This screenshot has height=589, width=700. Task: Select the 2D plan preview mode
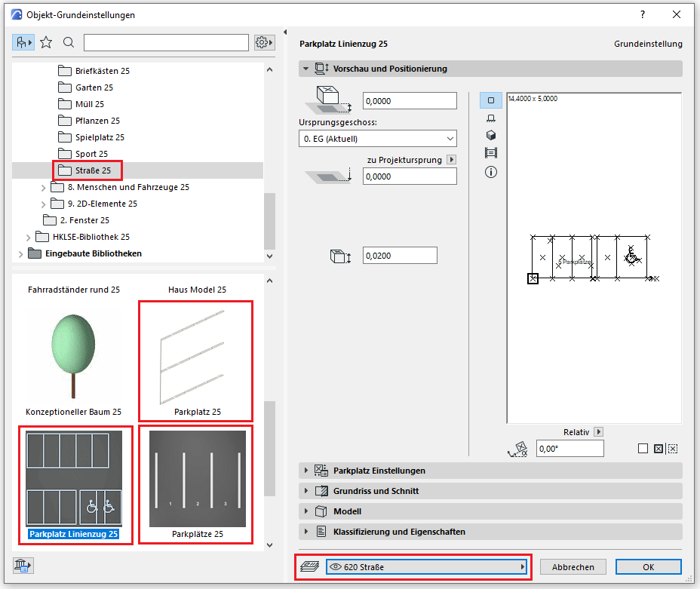[491, 100]
